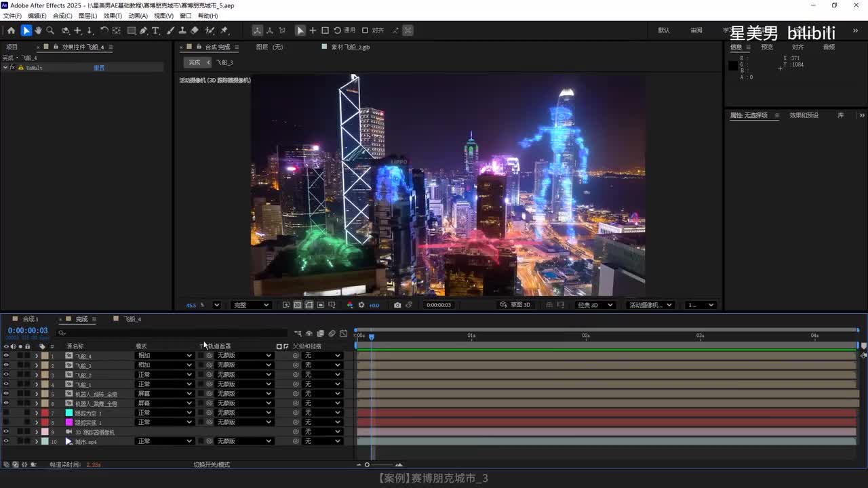
Task: Open the 完整 resolution dropdown
Action: [251, 305]
